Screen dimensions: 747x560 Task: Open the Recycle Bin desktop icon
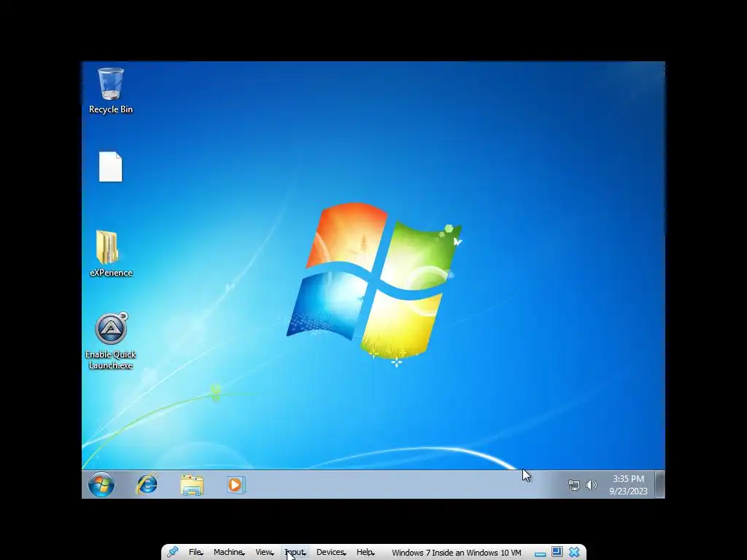[111, 90]
